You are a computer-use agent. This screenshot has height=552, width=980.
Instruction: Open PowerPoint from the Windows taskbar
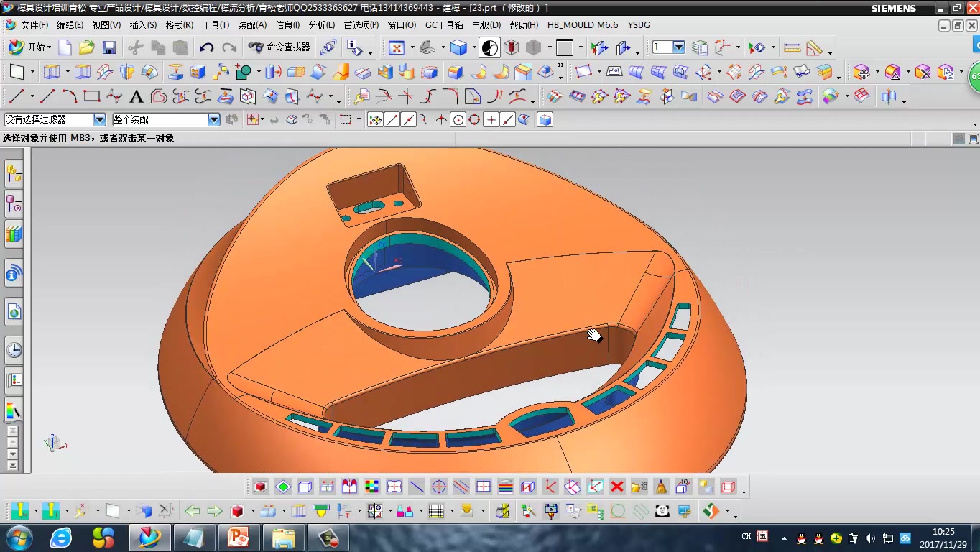[x=238, y=537]
